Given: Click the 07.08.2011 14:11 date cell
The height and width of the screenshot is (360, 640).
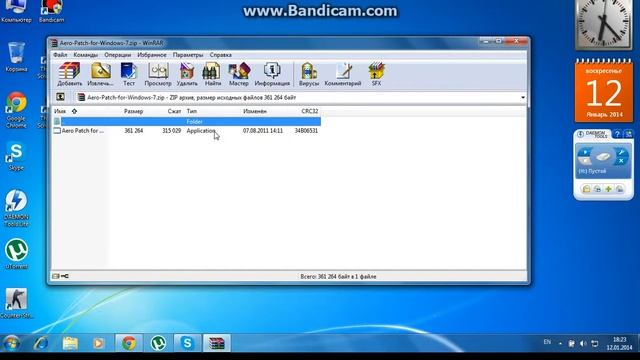Looking at the screenshot, I should pyautogui.click(x=262, y=131).
